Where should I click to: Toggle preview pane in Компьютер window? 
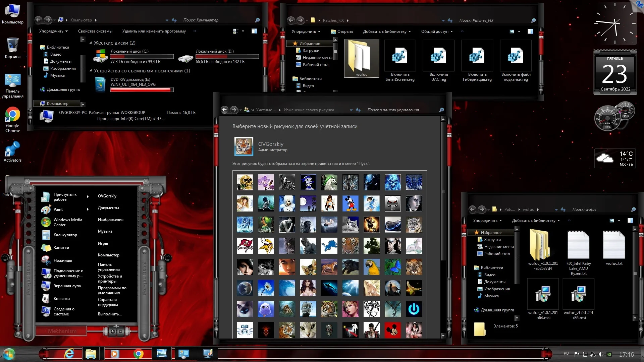click(254, 31)
